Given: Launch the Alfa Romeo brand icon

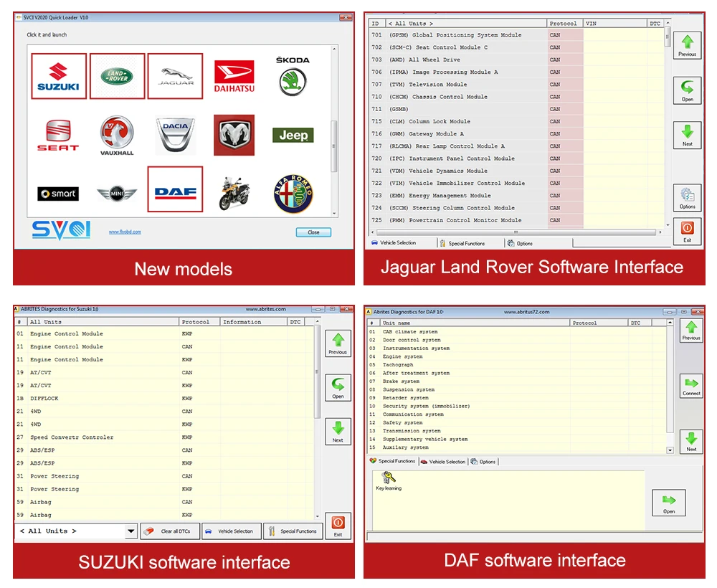Looking at the screenshot, I should [x=293, y=194].
